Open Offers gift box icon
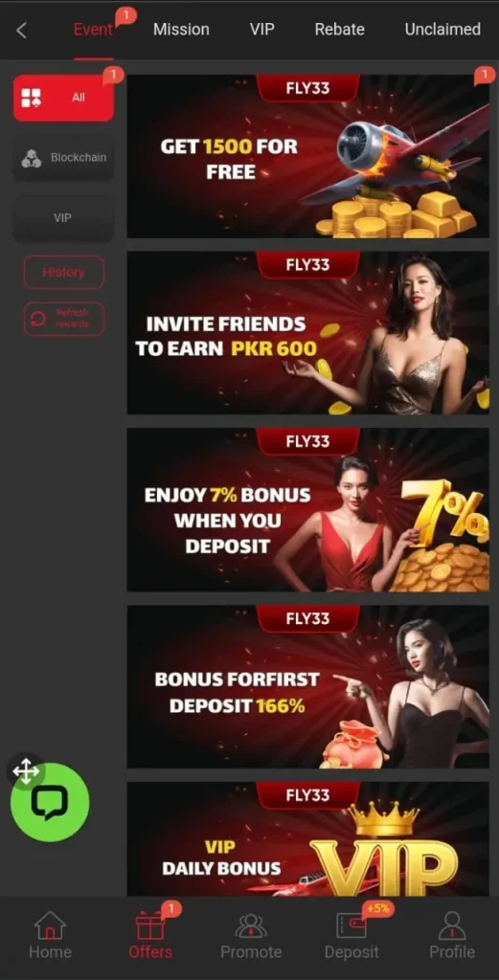Screen dimensions: 499x980 coord(150,925)
